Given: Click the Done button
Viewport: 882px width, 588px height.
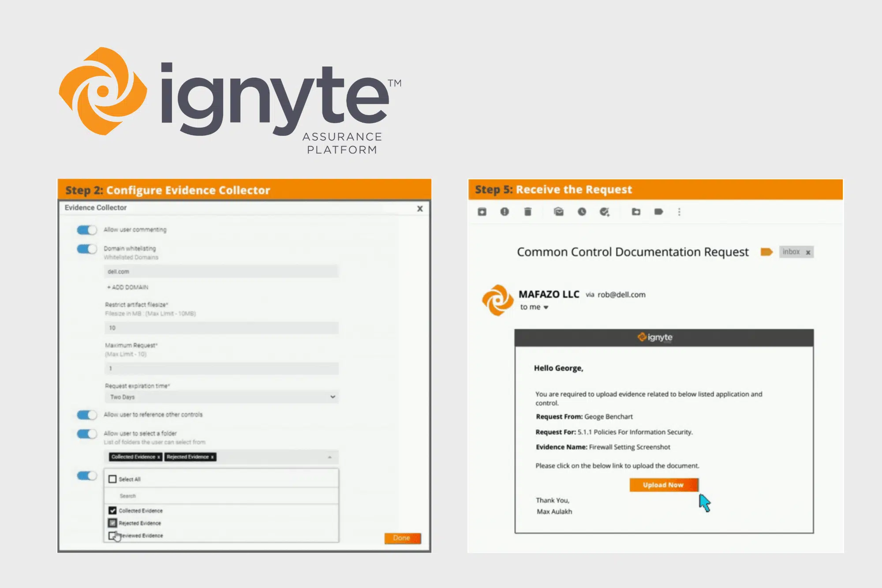Looking at the screenshot, I should [x=402, y=538].
